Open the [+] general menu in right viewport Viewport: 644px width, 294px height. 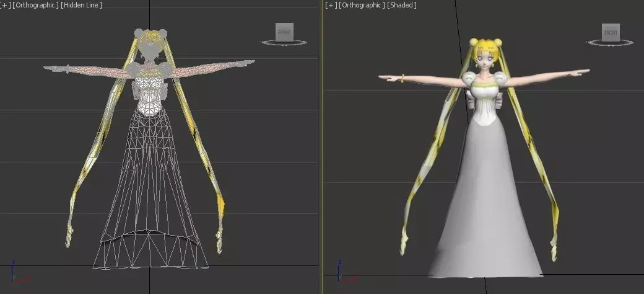tap(331, 5)
